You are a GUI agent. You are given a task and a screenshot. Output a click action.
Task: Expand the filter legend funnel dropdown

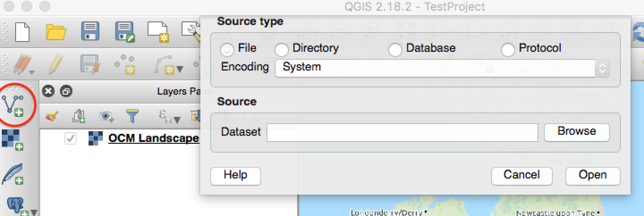pos(132,116)
